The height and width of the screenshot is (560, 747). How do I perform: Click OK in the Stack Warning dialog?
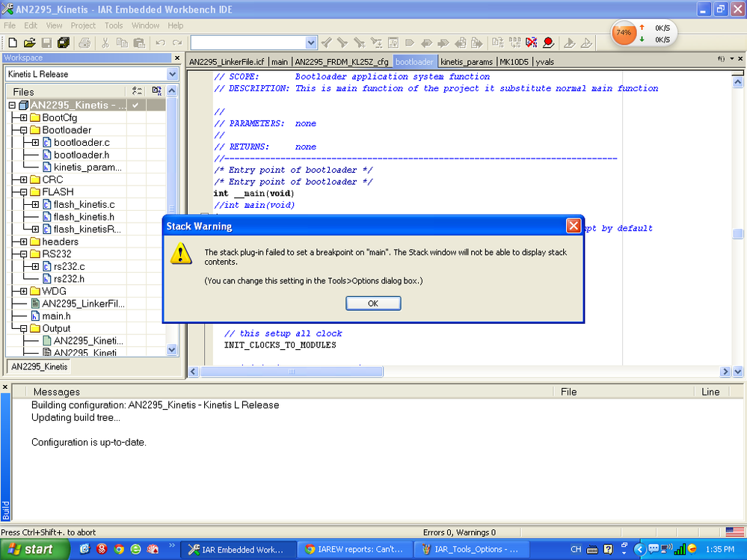click(373, 304)
